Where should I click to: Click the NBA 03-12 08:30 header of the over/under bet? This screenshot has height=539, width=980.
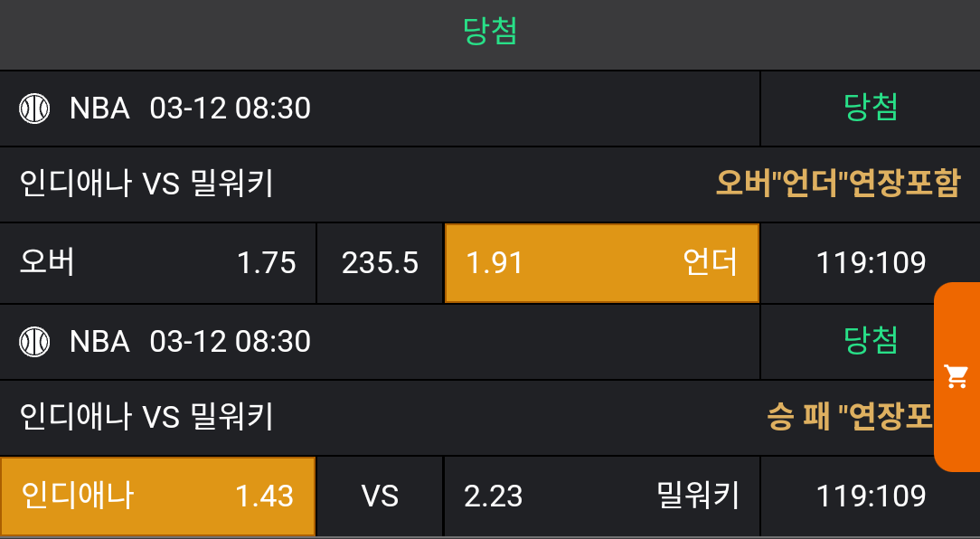click(x=190, y=109)
